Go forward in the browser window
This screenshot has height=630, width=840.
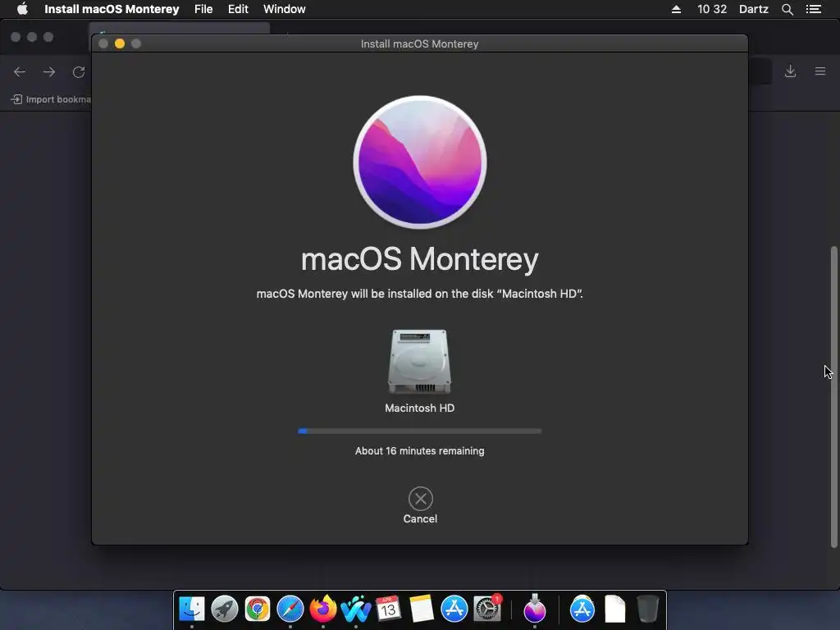tap(49, 72)
